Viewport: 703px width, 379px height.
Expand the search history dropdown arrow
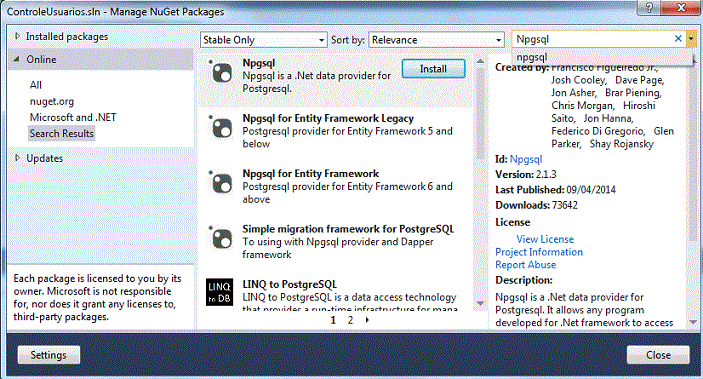pyautogui.click(x=691, y=39)
